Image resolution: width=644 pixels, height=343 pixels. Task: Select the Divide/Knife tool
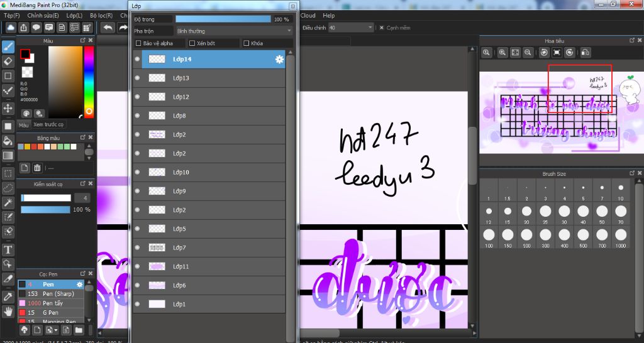(x=8, y=278)
